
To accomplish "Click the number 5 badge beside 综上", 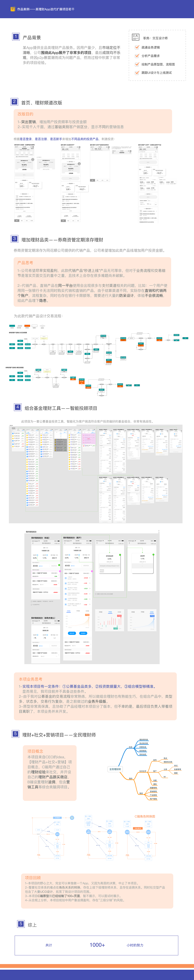I will point(21,923).
